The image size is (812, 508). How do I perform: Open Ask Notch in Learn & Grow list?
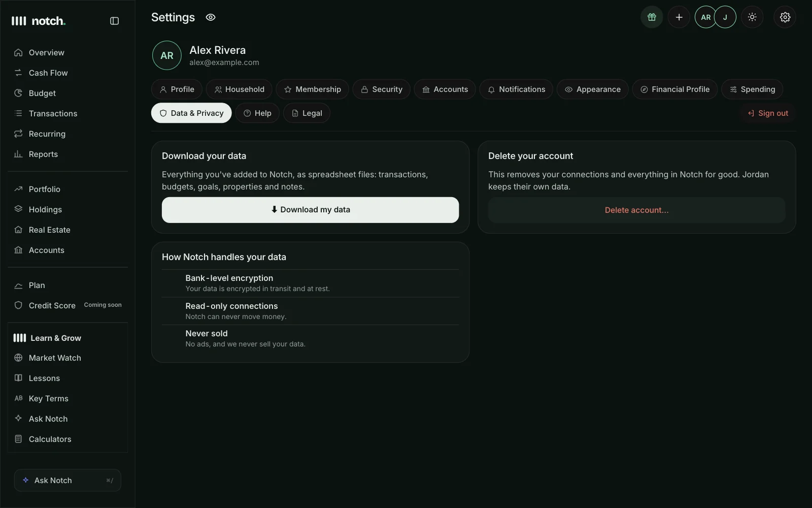(x=68, y=419)
